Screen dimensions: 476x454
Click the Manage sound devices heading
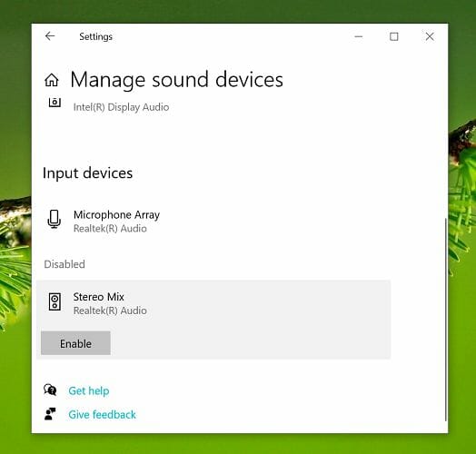click(x=176, y=80)
